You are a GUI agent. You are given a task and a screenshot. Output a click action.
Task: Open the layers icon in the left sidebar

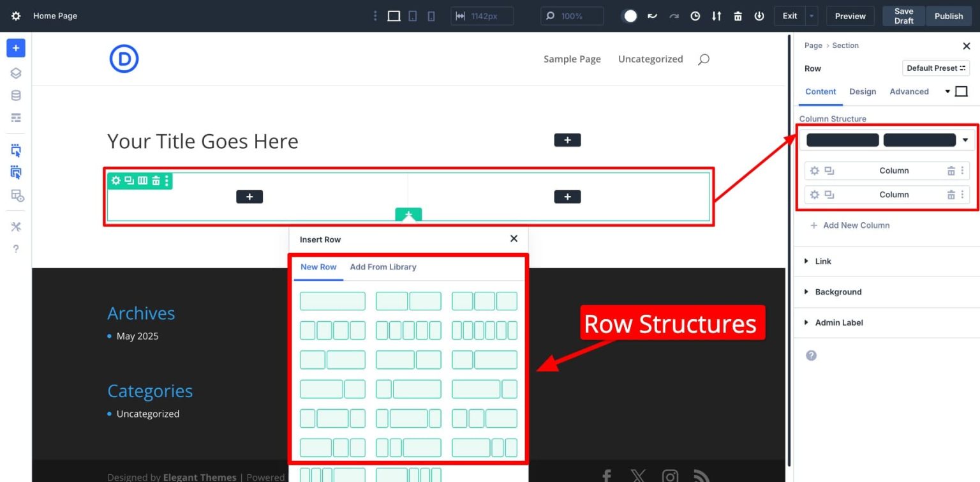coord(15,73)
